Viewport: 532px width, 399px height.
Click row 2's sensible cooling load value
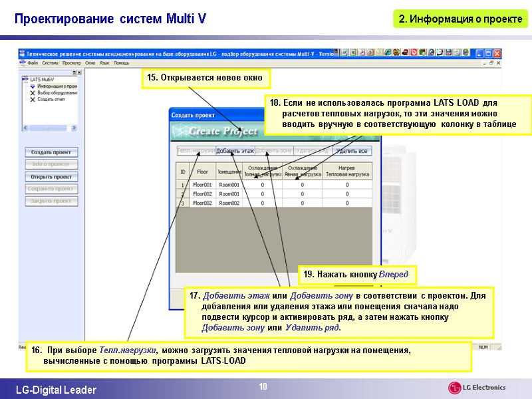[303, 194]
